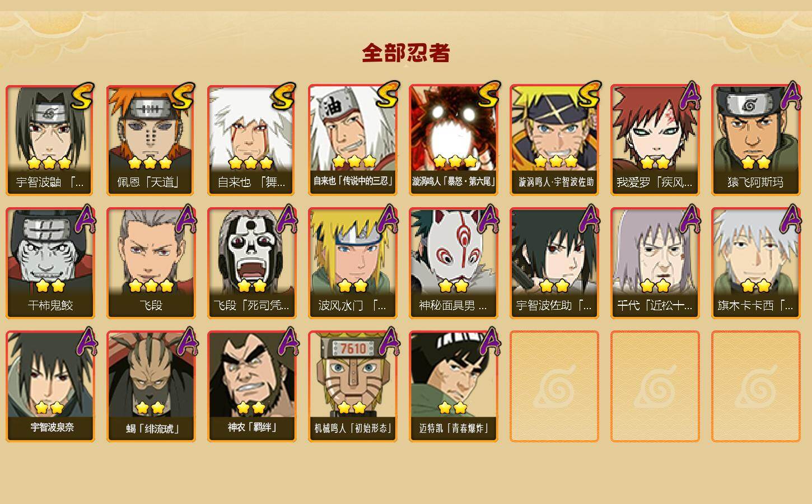Click the first empty ninja slot

tap(554, 386)
